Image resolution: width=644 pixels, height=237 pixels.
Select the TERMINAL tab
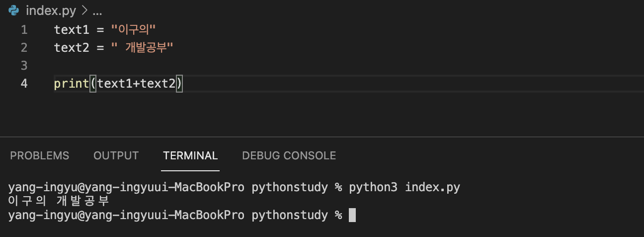pyautogui.click(x=190, y=156)
